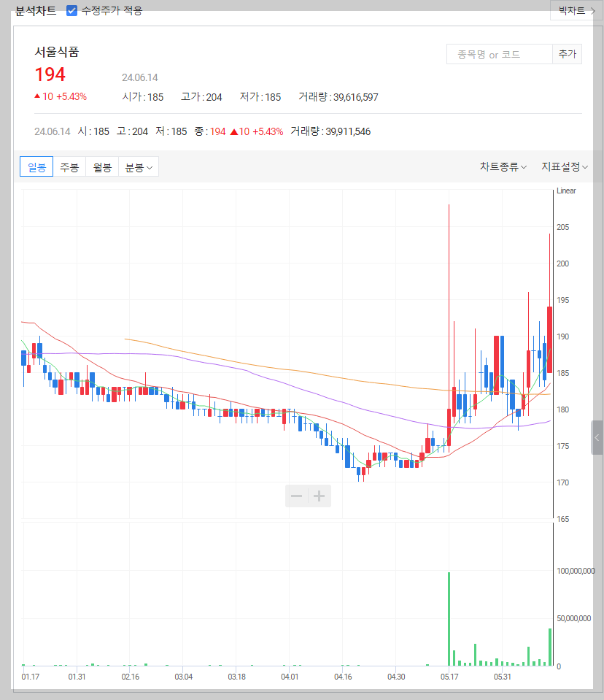Image resolution: width=604 pixels, height=700 pixels.
Task: Click the 05.17 date axis label
Action: coord(449,677)
